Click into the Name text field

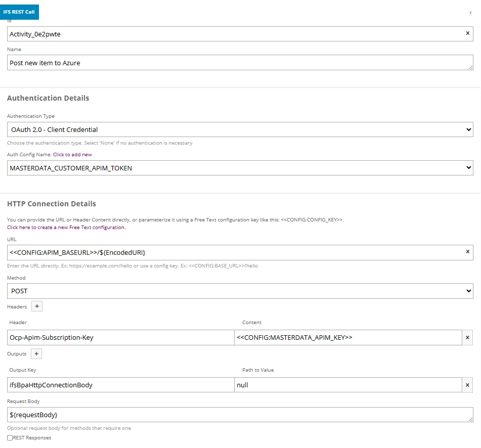pos(240,63)
